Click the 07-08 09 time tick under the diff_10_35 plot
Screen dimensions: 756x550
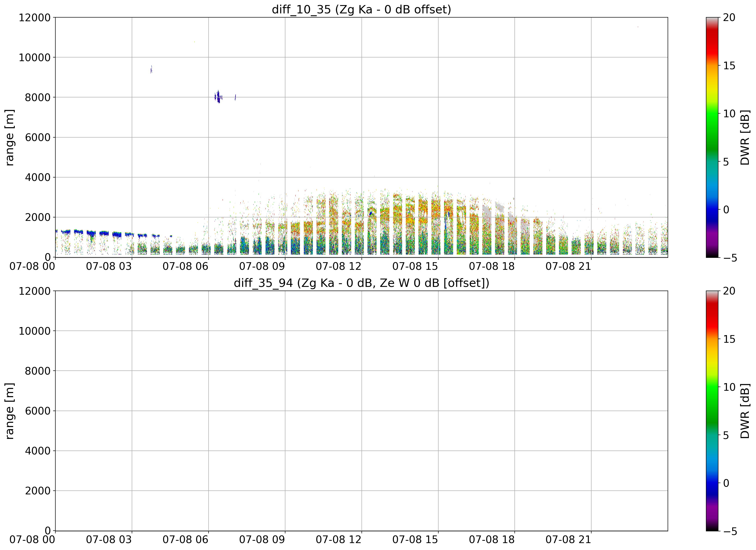(x=262, y=267)
